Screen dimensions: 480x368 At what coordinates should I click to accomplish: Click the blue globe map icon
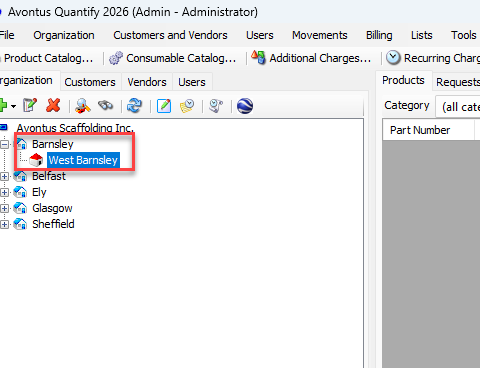pos(245,106)
